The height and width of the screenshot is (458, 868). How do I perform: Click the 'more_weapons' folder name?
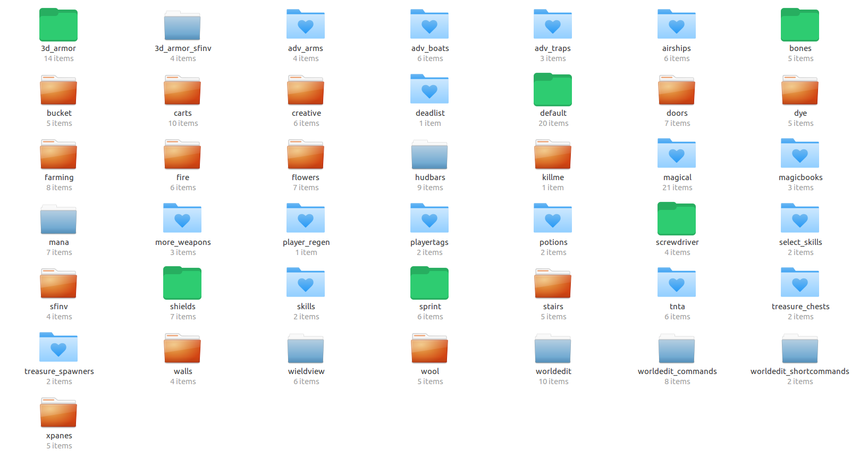(183, 242)
